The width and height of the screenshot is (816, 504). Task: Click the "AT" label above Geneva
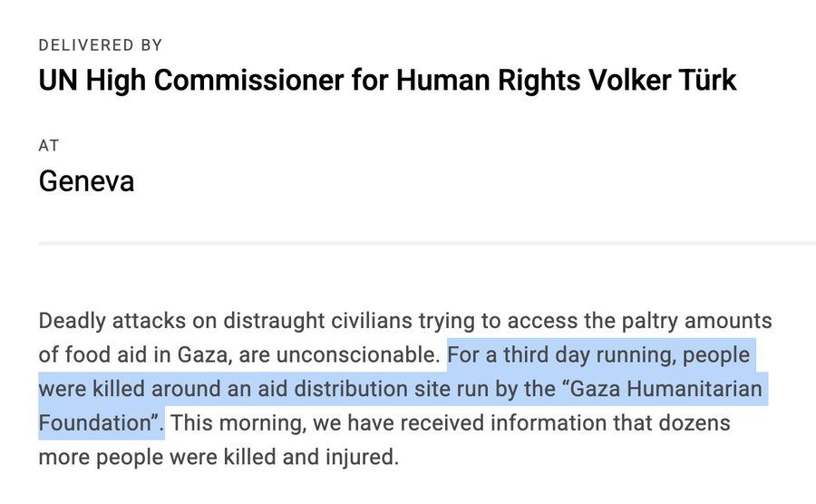[x=49, y=146]
